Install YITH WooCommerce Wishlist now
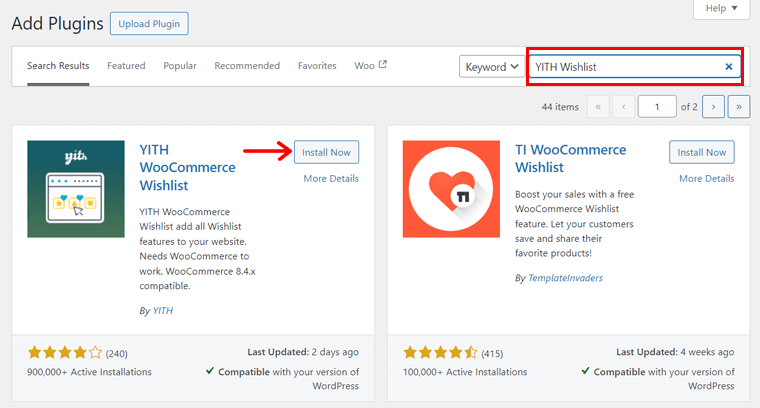This screenshot has width=760, height=408. pyautogui.click(x=326, y=152)
